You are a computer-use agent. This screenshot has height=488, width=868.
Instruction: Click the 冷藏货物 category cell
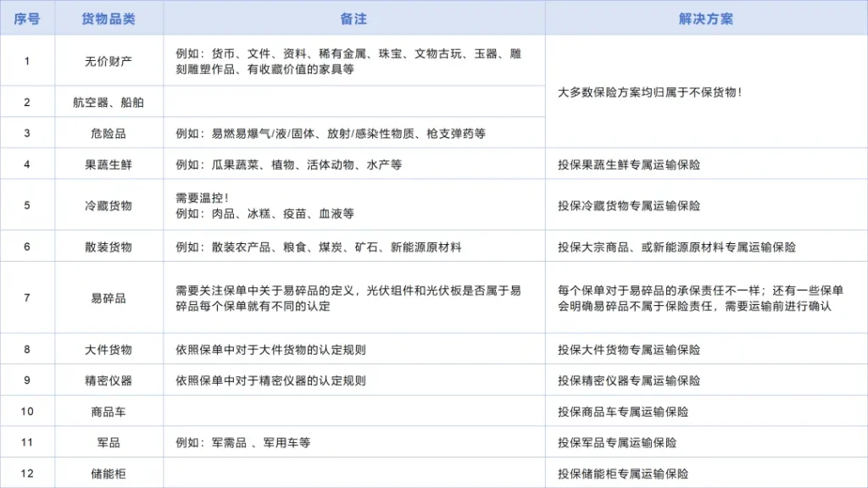point(108,206)
